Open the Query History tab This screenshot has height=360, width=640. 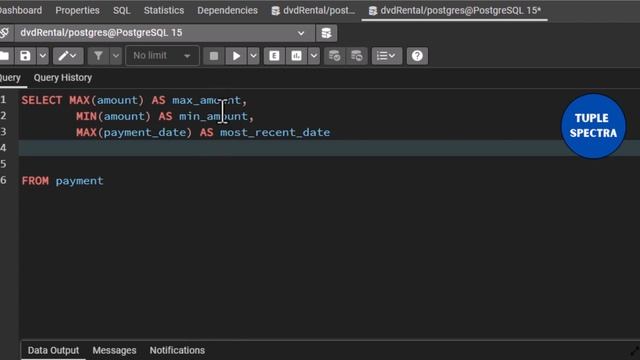point(62,78)
